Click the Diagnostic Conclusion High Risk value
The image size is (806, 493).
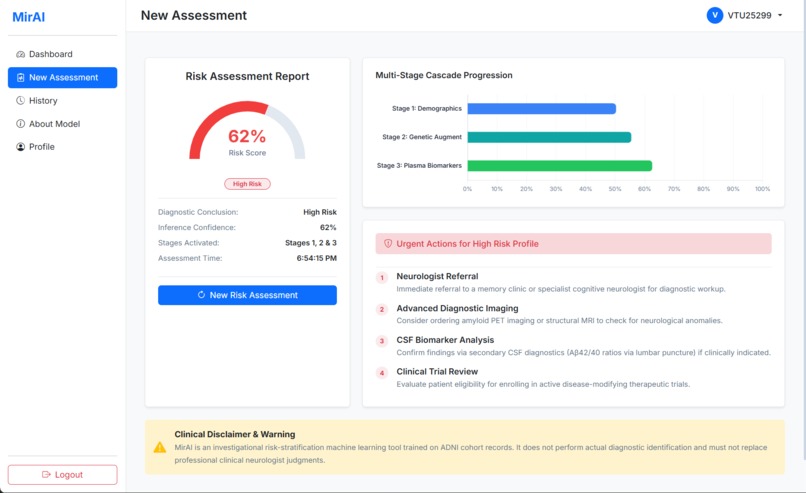tap(320, 212)
